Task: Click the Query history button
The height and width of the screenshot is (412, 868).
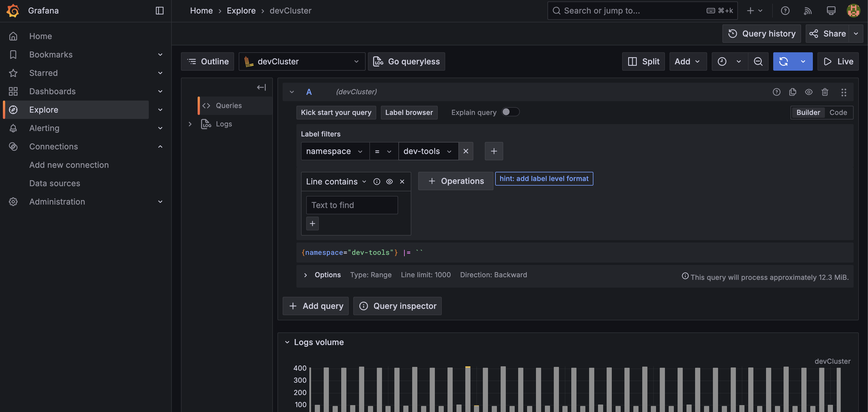Action: (761, 34)
